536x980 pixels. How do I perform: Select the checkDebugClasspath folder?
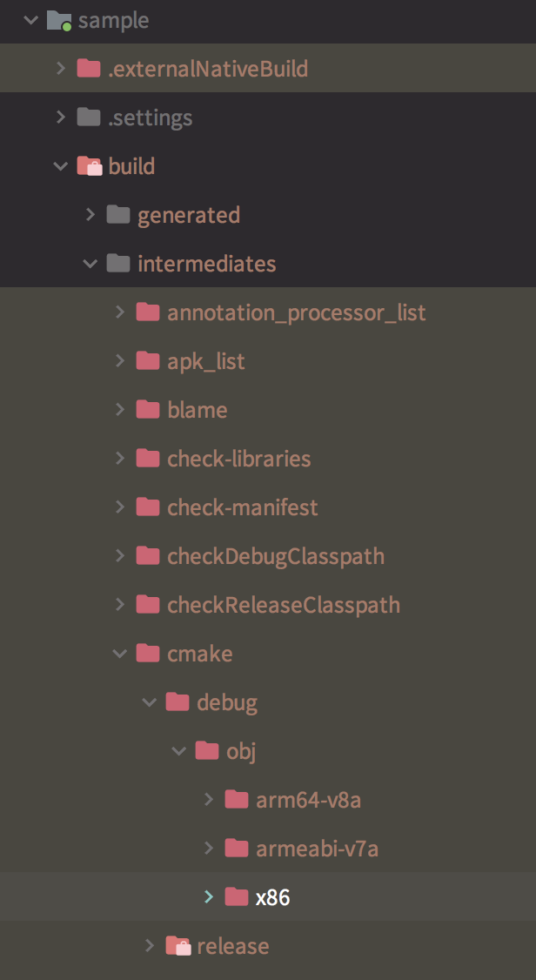click(x=275, y=555)
